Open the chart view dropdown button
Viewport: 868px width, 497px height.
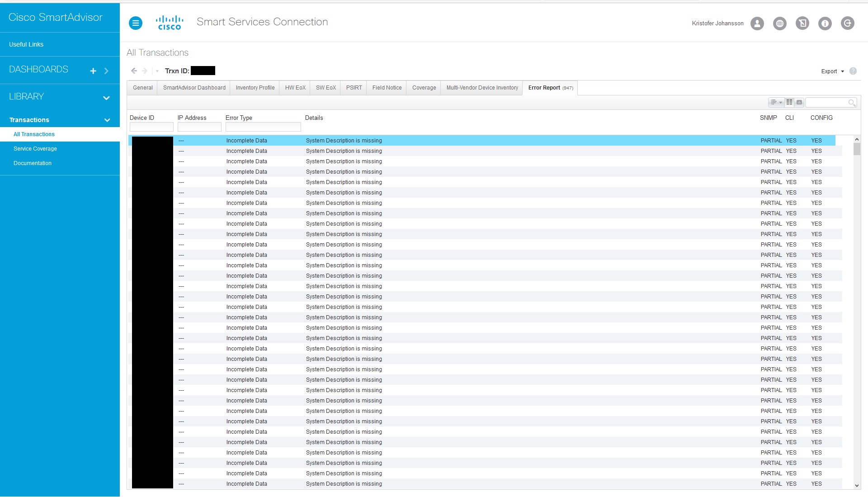[776, 103]
